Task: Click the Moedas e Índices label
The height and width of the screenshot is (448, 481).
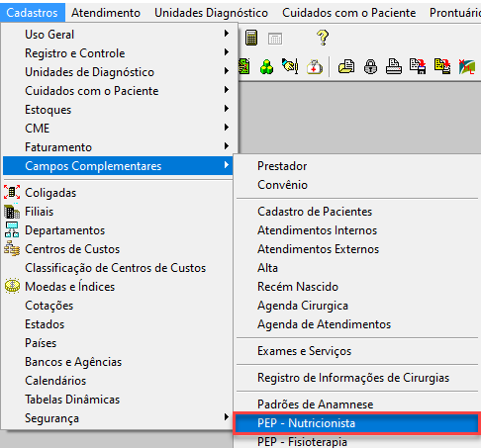Action: [x=70, y=287]
